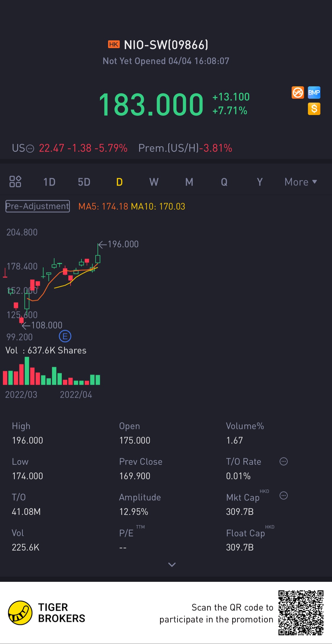Select the yearly Y chart tab

click(x=259, y=182)
